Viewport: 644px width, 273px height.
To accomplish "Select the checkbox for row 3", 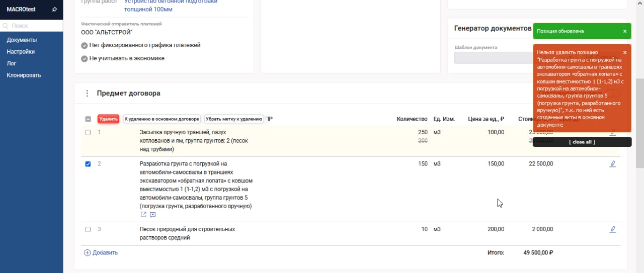I will click(x=88, y=229).
